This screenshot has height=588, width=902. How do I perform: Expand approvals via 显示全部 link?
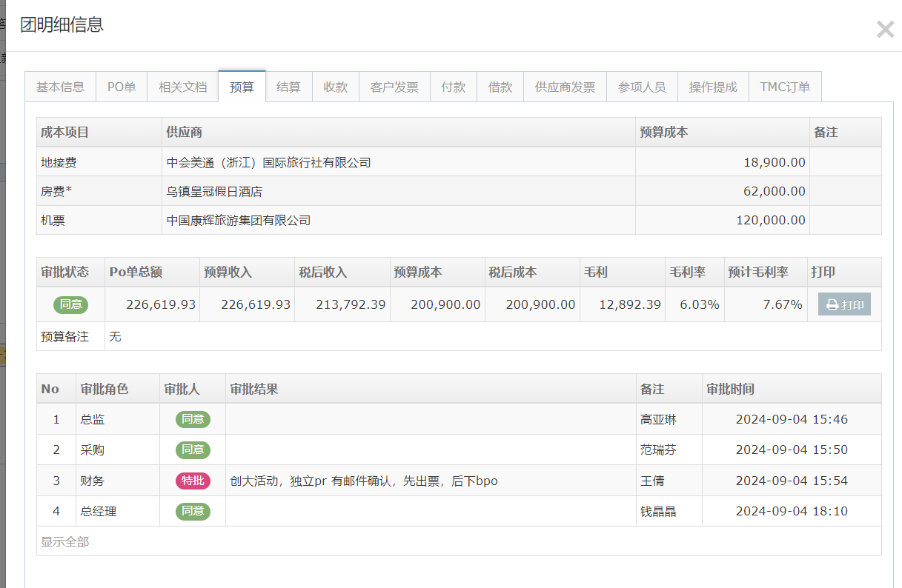[x=64, y=542]
